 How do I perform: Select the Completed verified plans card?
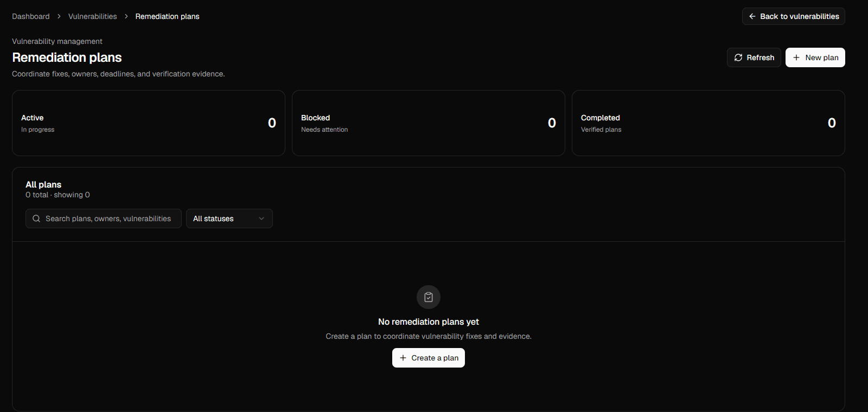(709, 123)
